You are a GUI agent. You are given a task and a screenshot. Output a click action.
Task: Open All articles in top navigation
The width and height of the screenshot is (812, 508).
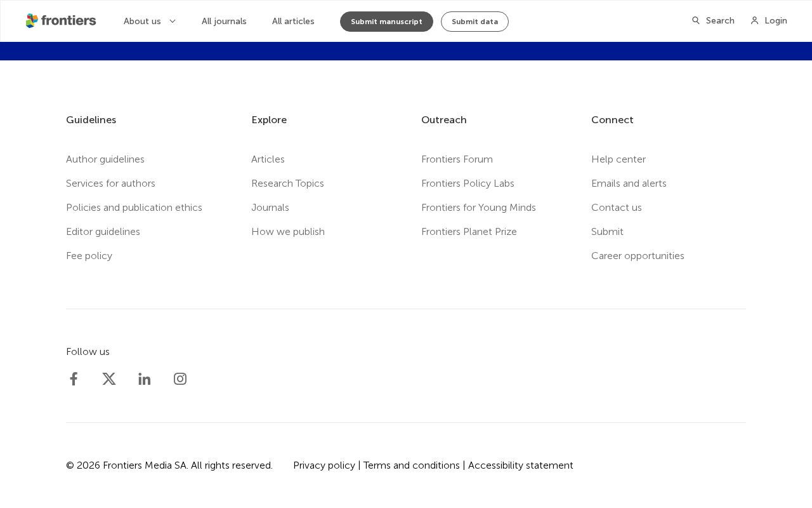(293, 21)
